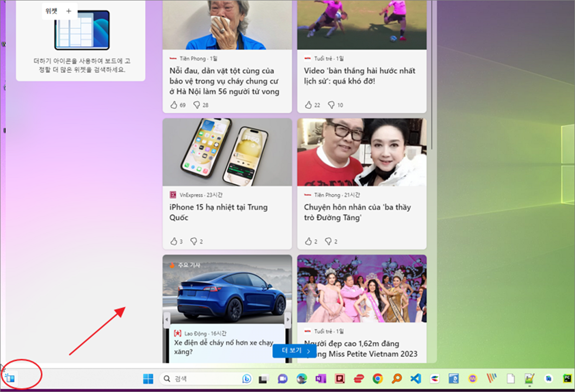Viewport: 575px width, 392px height.
Task: Click 더 보기 to see more
Action: coord(294,351)
